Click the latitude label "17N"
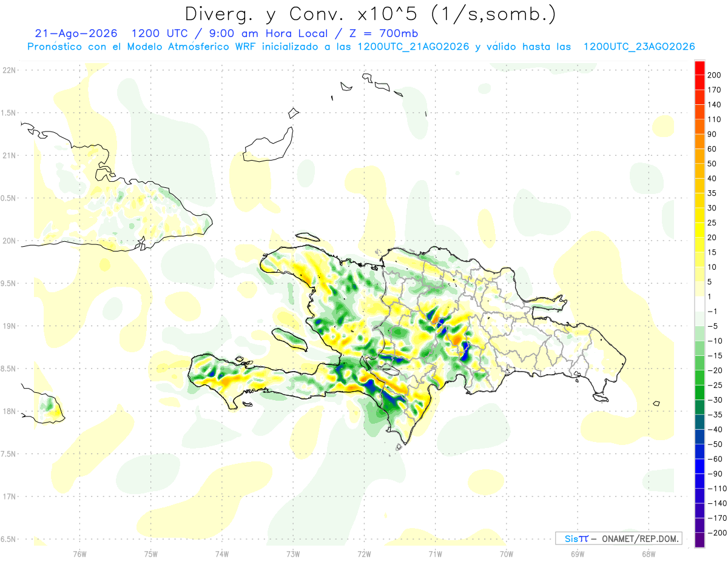This screenshot has height=562, width=728. (9, 497)
